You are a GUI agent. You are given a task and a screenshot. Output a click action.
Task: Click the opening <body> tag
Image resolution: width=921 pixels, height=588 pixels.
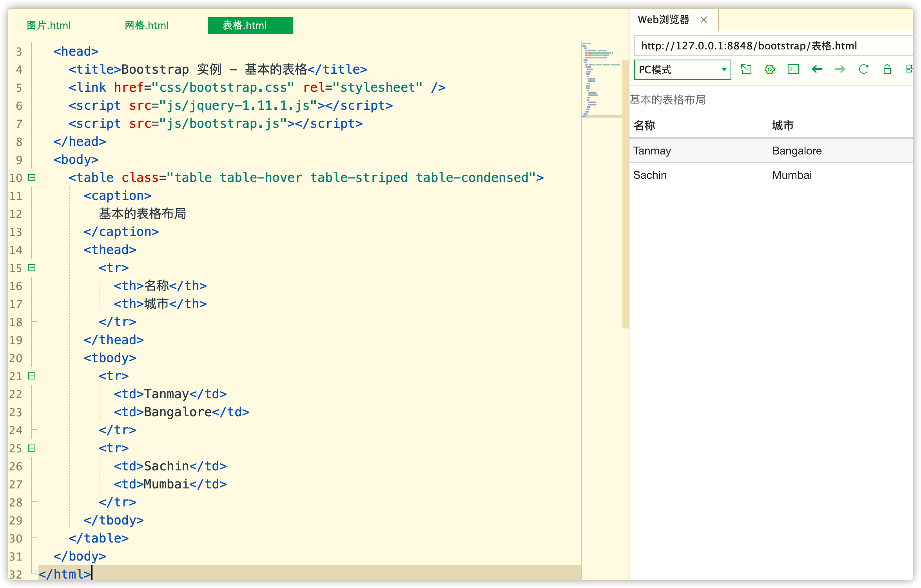(x=76, y=160)
